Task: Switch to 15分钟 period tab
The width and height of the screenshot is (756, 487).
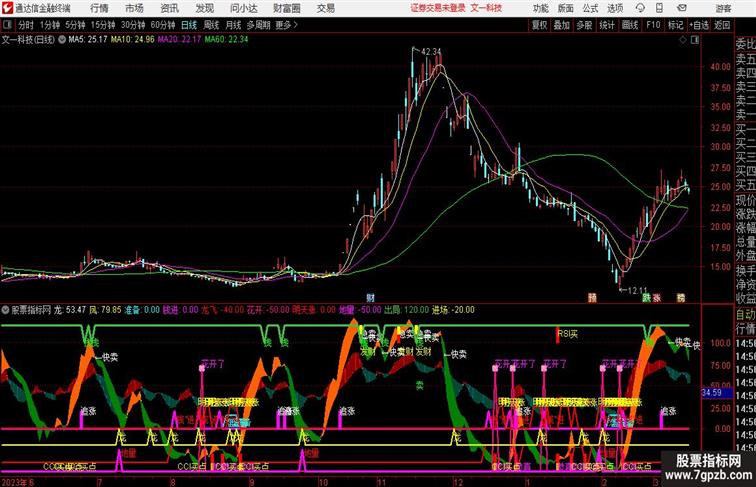Action: tap(103, 25)
